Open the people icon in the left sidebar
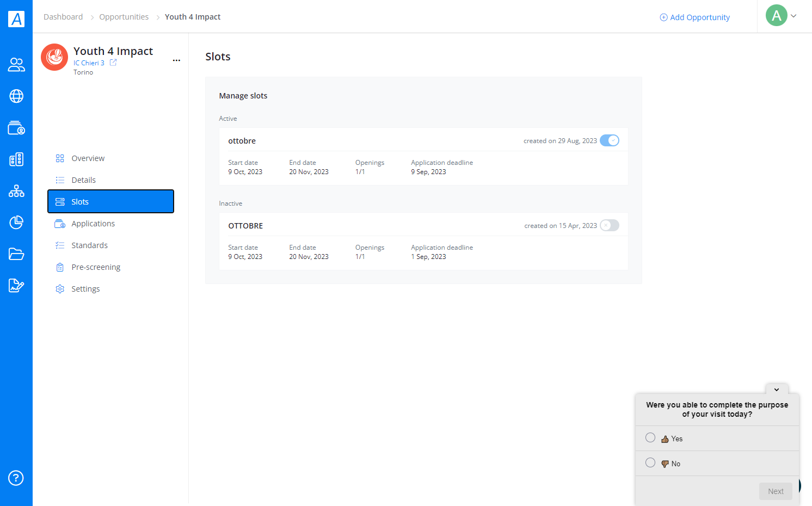This screenshot has height=506, width=812. [x=16, y=65]
